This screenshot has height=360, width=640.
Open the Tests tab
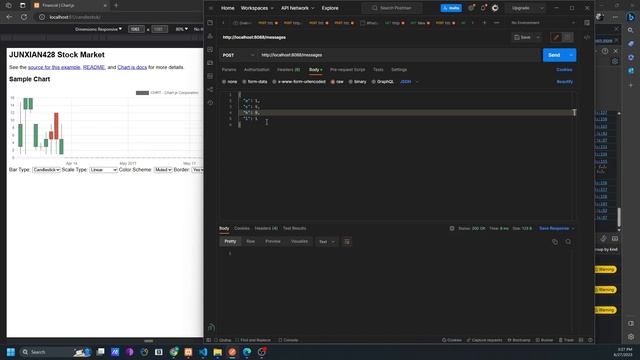pyautogui.click(x=378, y=70)
